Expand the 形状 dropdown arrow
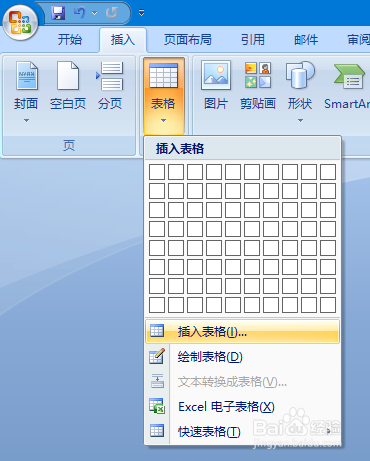Screen dimensions: 370x461 pos(300,120)
